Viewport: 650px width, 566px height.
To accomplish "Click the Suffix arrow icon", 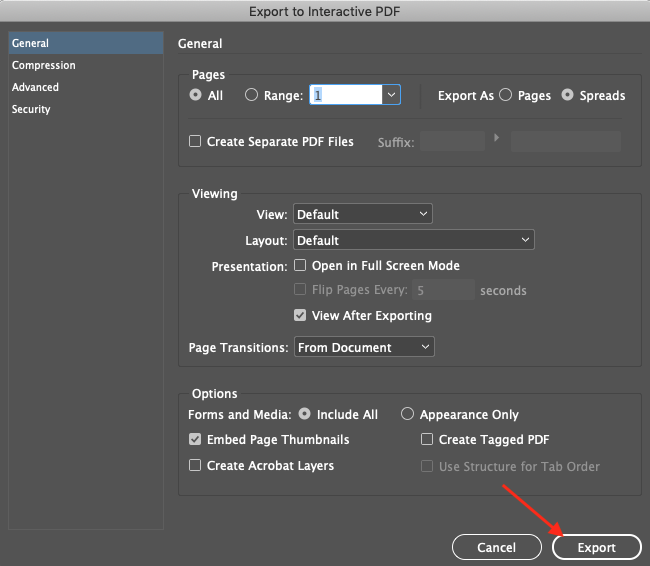I will click(x=497, y=137).
